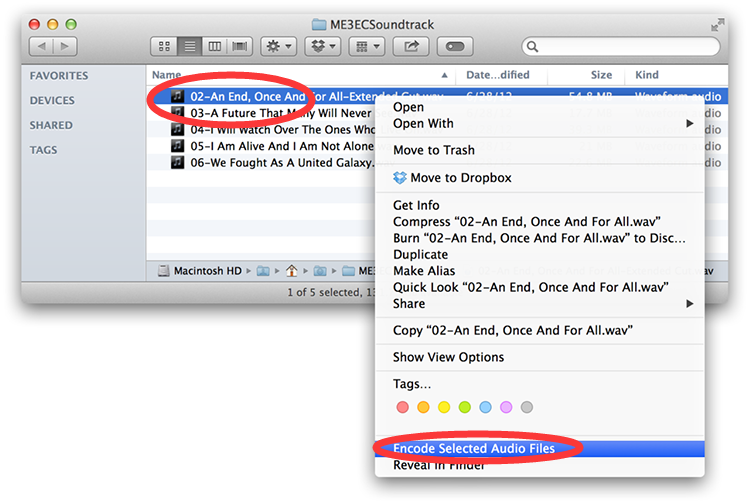Click the audio icon of file 02-An End
Viewport: 747px width, 501px height.
pyautogui.click(x=177, y=96)
